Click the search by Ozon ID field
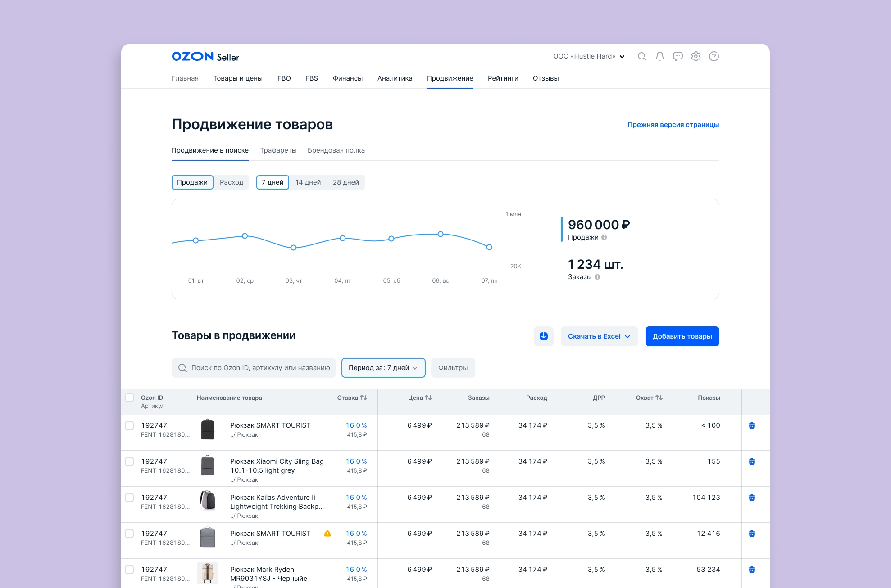 point(254,368)
